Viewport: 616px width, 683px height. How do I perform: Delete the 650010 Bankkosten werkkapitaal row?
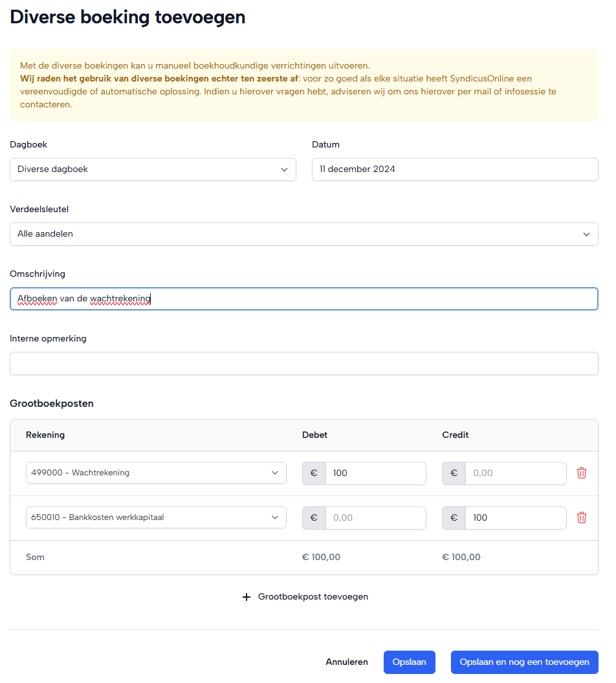581,517
